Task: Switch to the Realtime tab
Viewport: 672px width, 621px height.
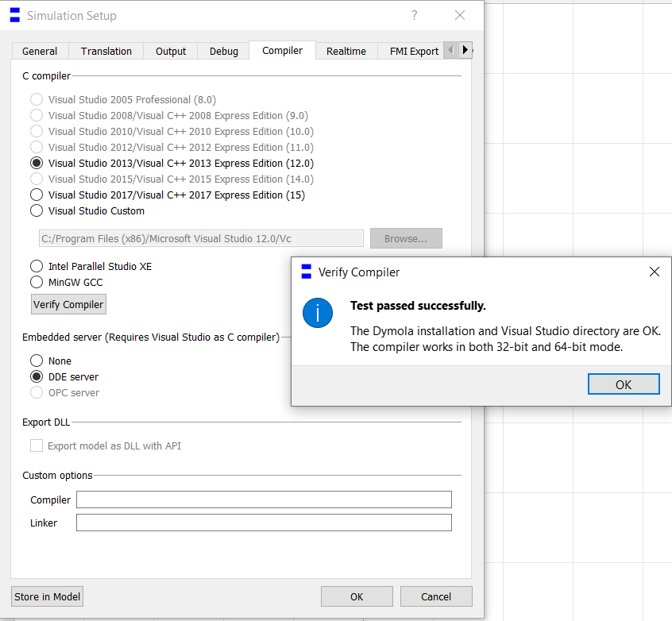Action: (346, 51)
